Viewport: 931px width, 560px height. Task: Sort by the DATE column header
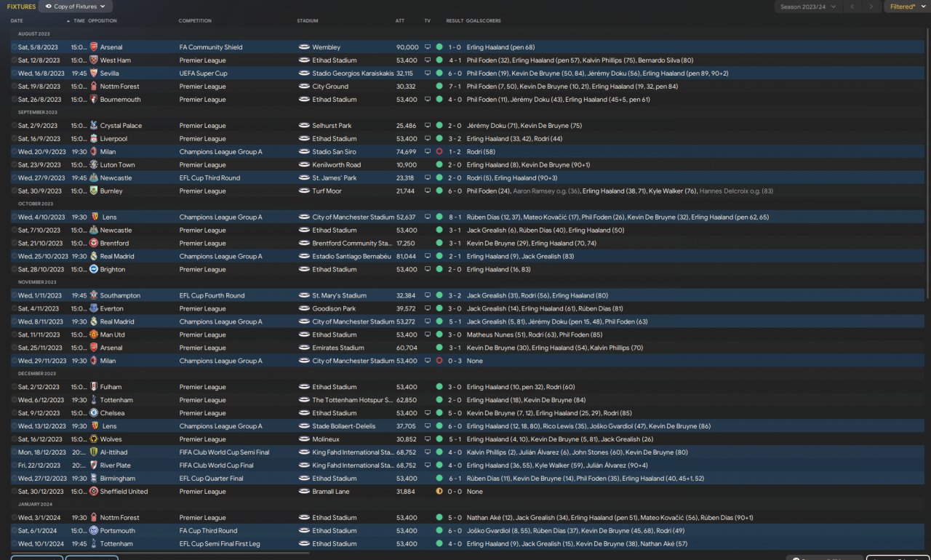(x=17, y=21)
